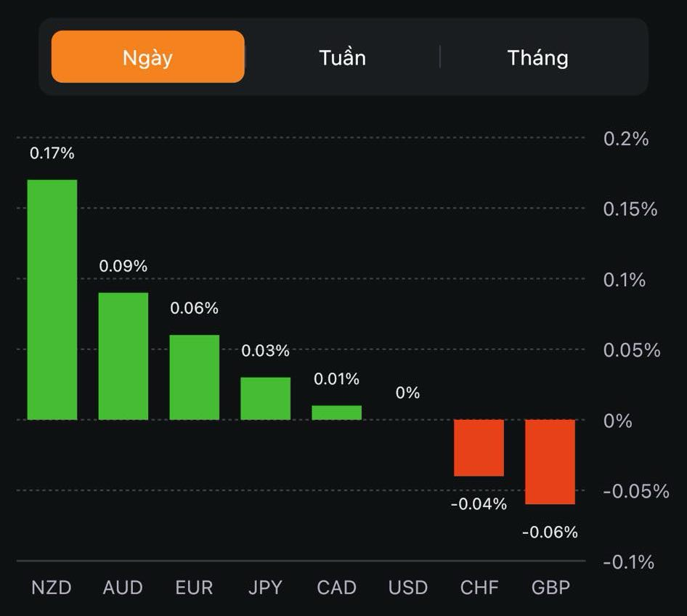Image resolution: width=687 pixels, height=616 pixels.
Task: Click the green NZD bar
Action: tap(52, 299)
